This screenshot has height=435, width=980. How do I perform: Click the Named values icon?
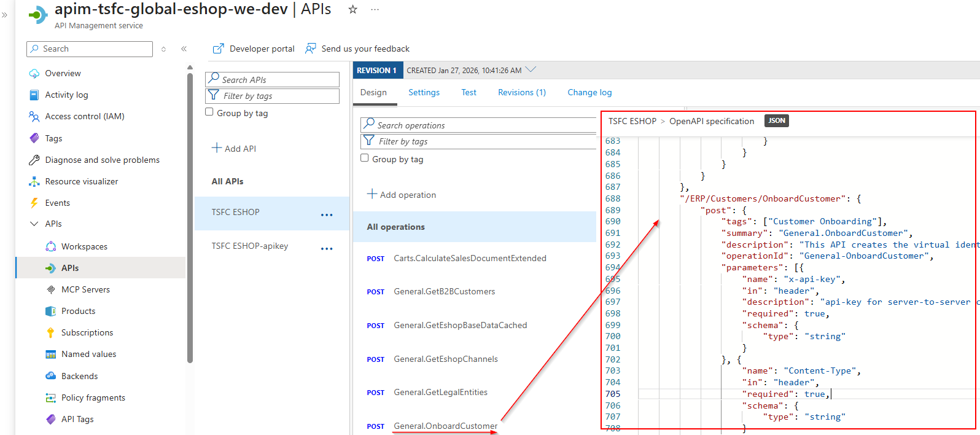click(x=51, y=355)
